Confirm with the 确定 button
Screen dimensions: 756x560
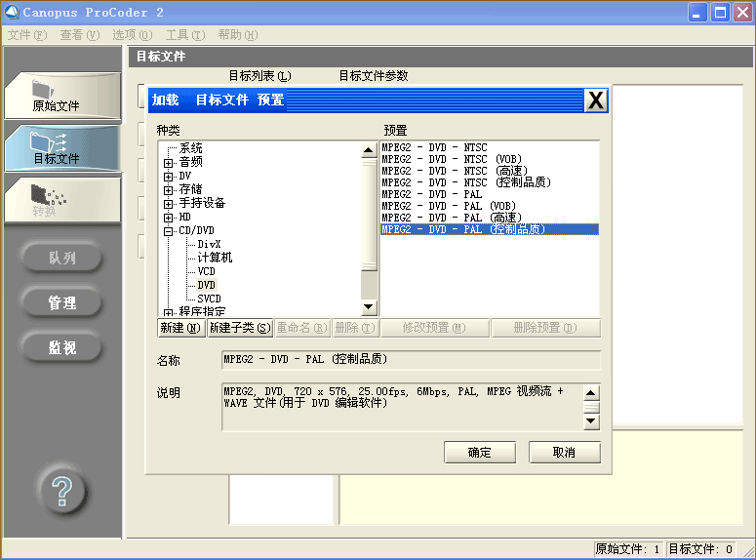point(480,453)
